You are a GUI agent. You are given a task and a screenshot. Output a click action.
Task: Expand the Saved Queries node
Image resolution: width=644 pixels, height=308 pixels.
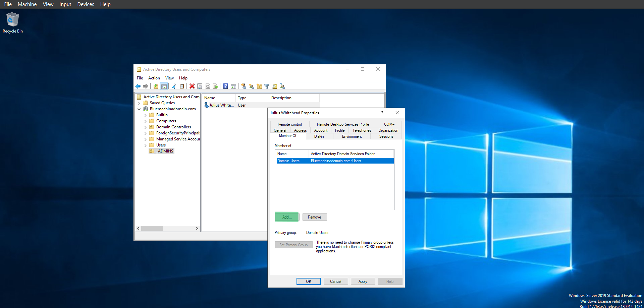(x=139, y=103)
